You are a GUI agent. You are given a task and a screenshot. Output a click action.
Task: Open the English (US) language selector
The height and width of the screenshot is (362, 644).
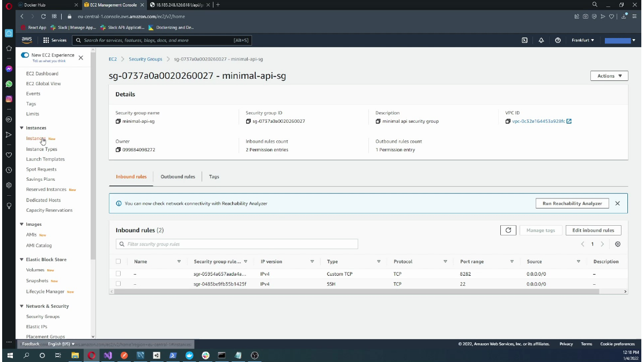click(x=61, y=344)
